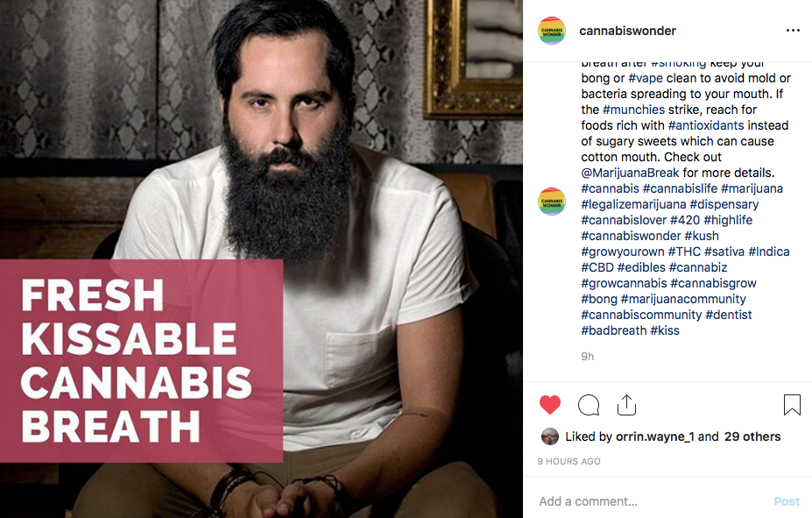Open the 9 HOURS AGO timestamp
The image size is (812, 518).
click(568, 461)
